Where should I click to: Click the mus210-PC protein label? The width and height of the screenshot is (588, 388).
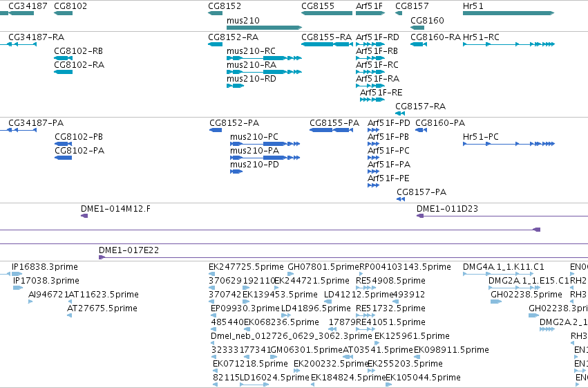(254, 137)
